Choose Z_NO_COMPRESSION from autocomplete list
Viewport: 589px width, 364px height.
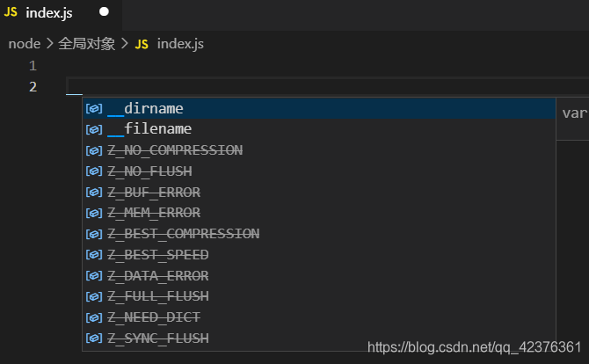coord(319,150)
